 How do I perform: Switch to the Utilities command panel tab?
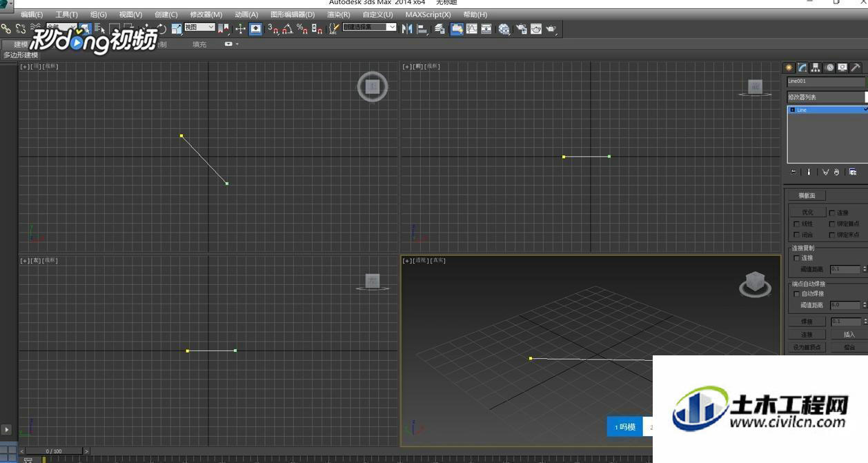[x=856, y=68]
